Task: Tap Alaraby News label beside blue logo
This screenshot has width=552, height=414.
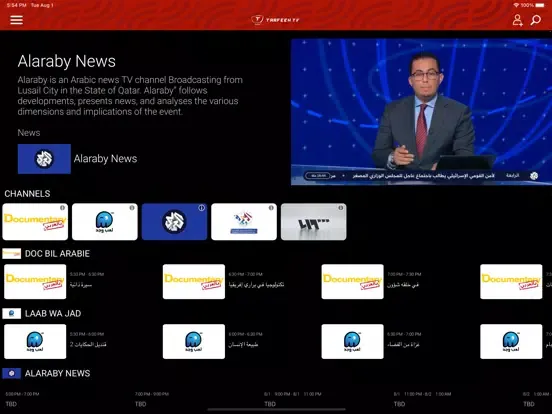Action: (105, 159)
